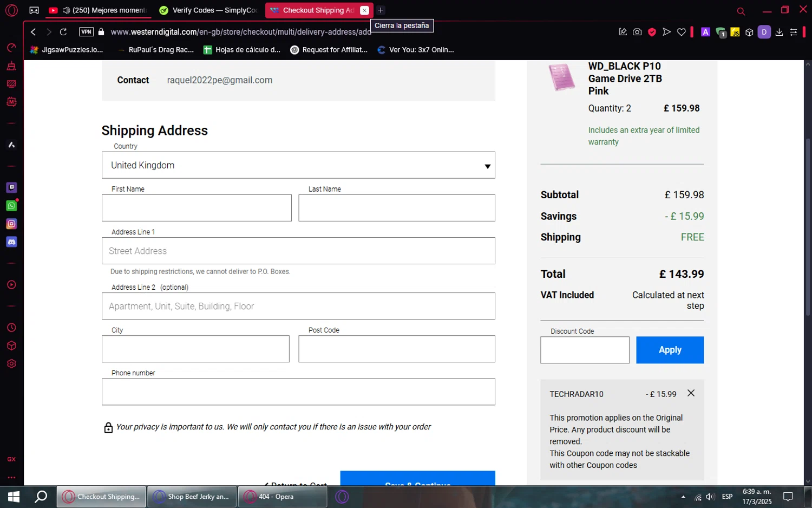Switch to the 'Verify Codes — SimplyCodes' tab
This screenshot has width=812, height=508.
[207, 10]
